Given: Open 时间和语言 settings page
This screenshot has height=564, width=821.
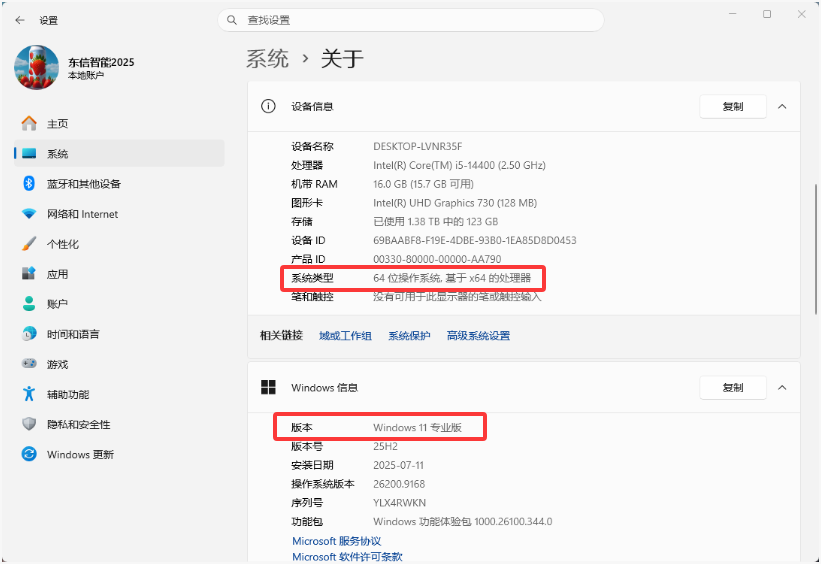Looking at the screenshot, I should pyautogui.click(x=73, y=334).
